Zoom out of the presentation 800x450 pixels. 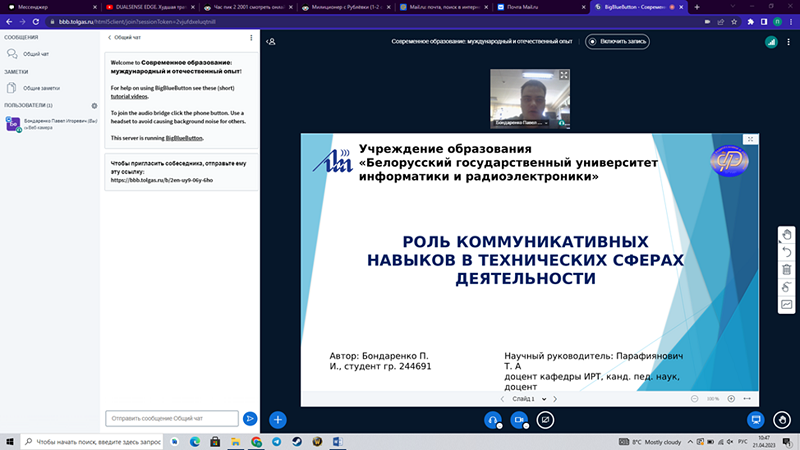point(694,399)
